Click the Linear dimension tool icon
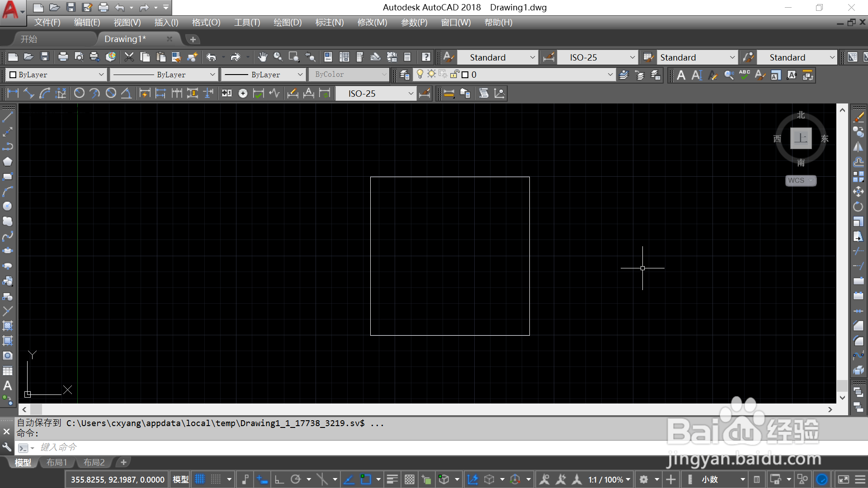This screenshot has width=868, height=488. tap(13, 93)
